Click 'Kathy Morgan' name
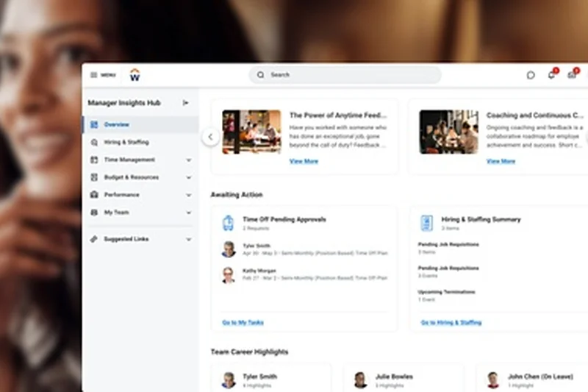 tap(259, 271)
